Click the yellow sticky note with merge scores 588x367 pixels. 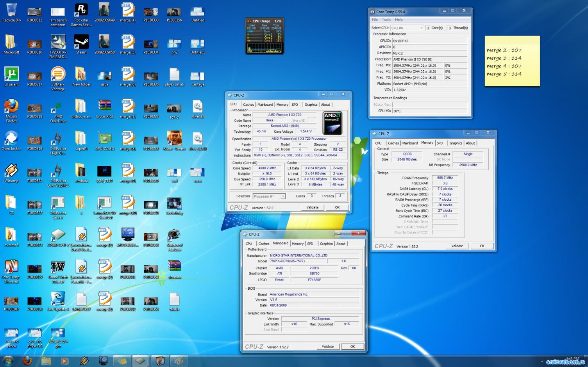tap(512, 61)
